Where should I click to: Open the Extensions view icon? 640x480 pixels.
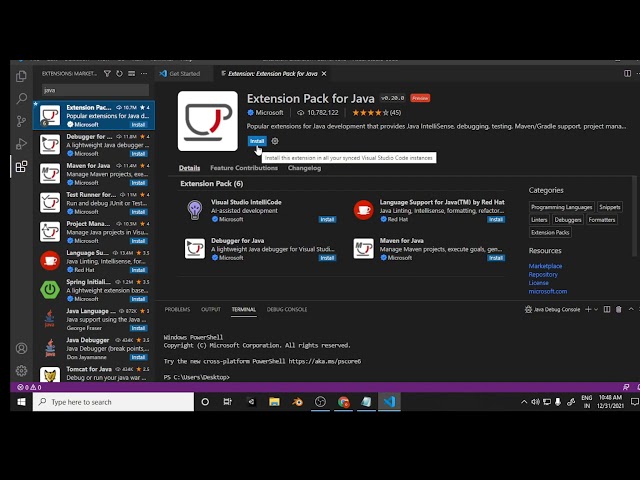(x=21, y=167)
